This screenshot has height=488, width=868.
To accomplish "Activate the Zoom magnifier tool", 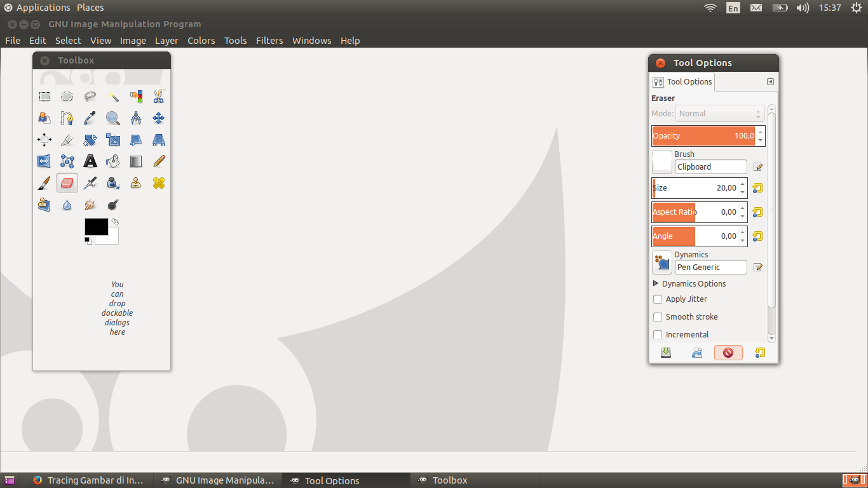I will point(113,118).
